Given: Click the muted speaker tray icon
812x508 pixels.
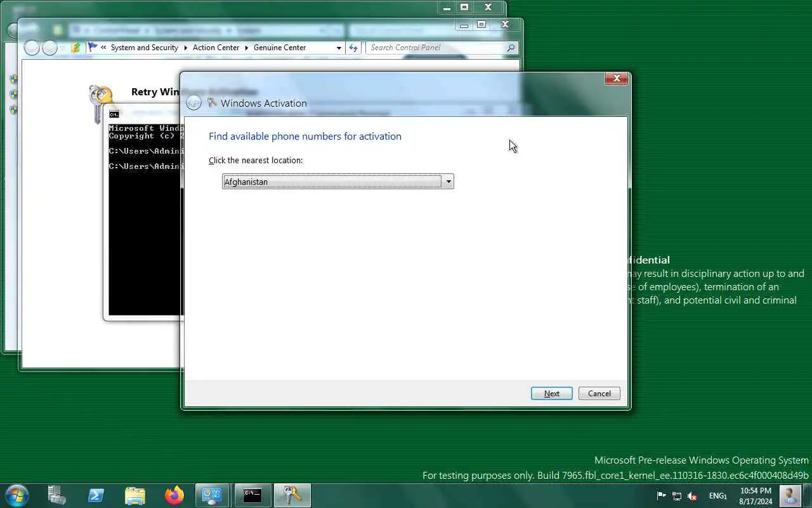Looking at the screenshot, I should coord(692,496).
